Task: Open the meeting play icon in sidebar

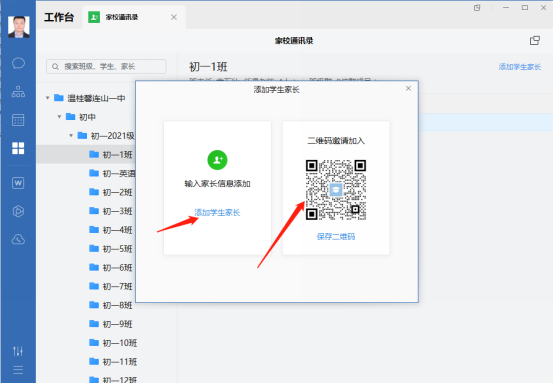Action: point(18,211)
